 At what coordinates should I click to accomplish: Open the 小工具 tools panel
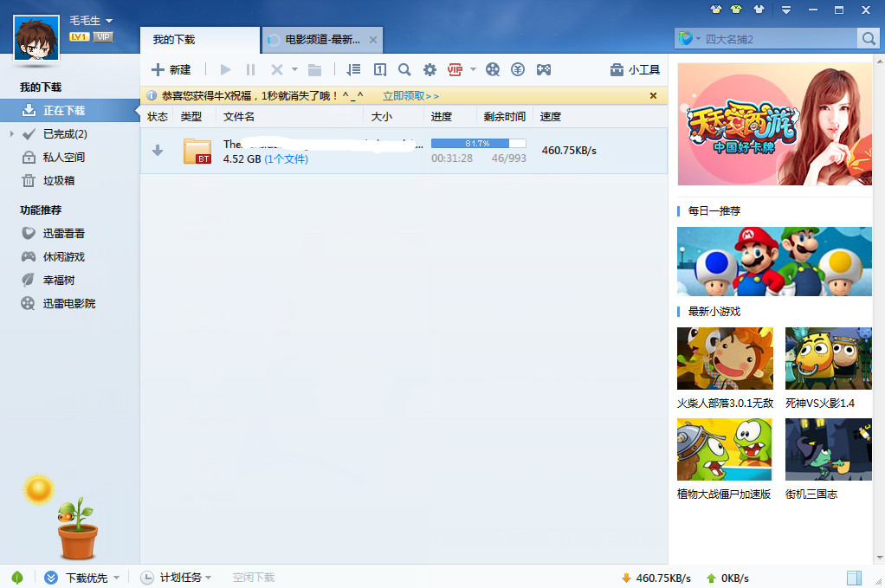pyautogui.click(x=636, y=69)
